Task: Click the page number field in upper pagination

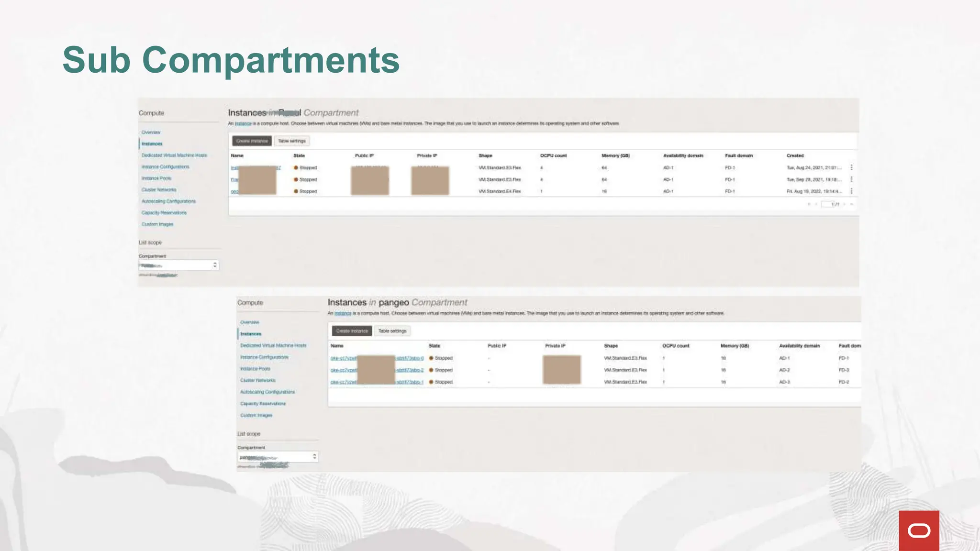Action: pyautogui.click(x=826, y=204)
